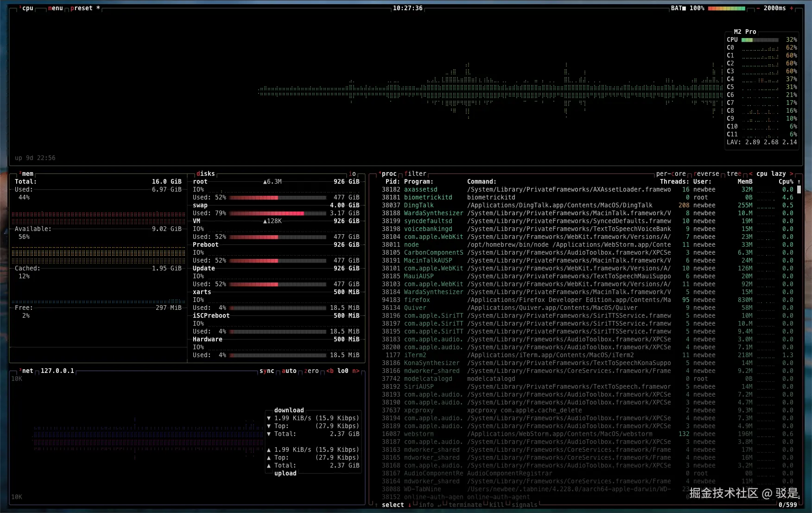Open the btop menu

pyautogui.click(x=56, y=8)
